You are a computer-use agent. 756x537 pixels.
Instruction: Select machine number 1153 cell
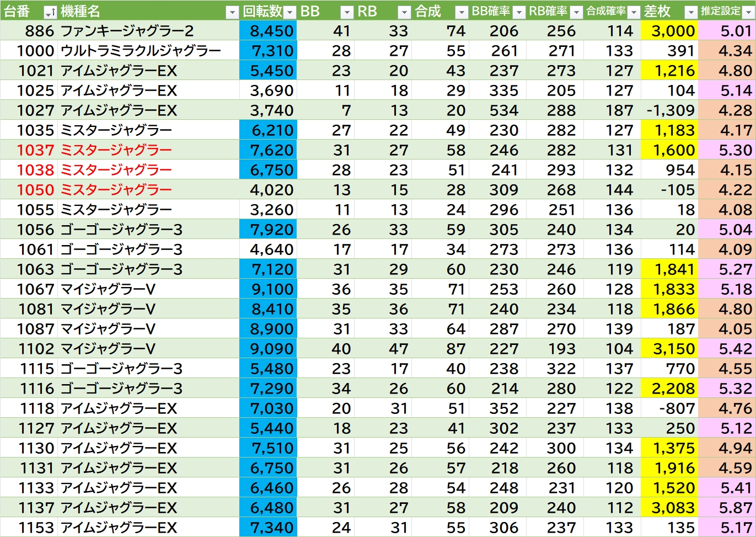click(x=29, y=528)
